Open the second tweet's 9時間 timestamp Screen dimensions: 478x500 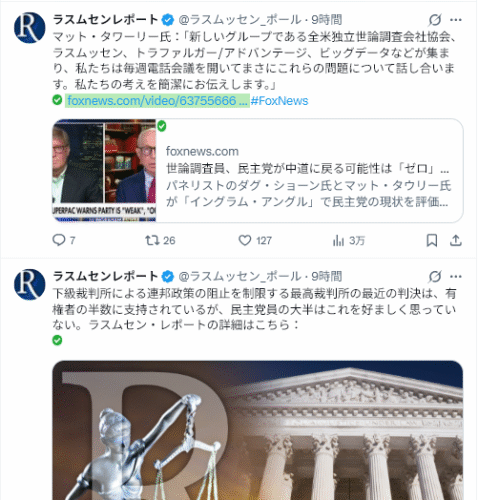click(x=327, y=276)
